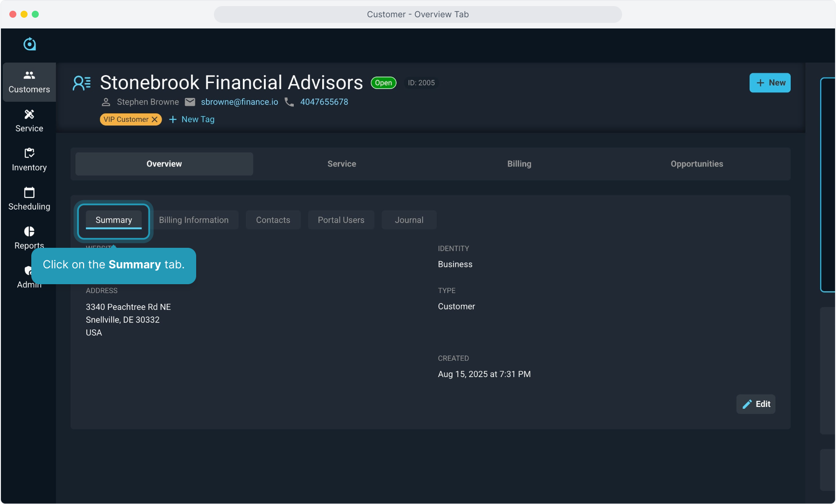This screenshot has height=504, width=836.
Task: Open the Billing Information sub-tab
Action: pyautogui.click(x=193, y=220)
